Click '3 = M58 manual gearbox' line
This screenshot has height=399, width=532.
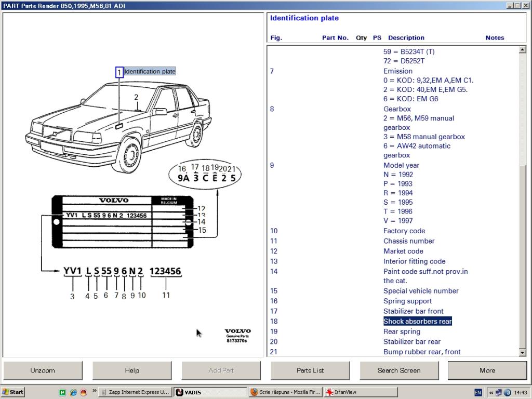click(424, 137)
